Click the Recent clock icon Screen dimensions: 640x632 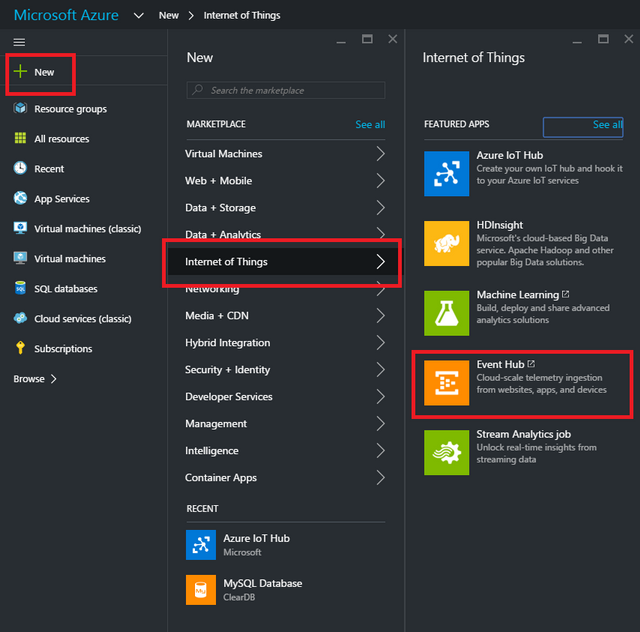[20, 168]
